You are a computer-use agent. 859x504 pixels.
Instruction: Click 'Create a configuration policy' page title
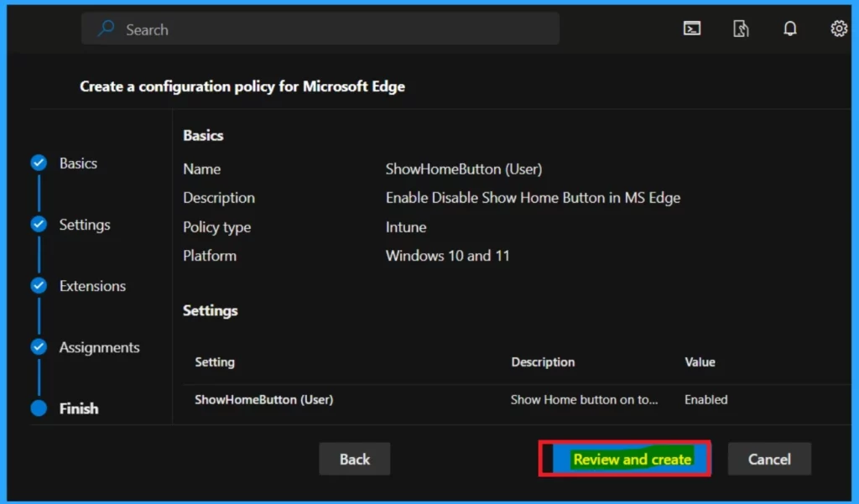pos(242,86)
